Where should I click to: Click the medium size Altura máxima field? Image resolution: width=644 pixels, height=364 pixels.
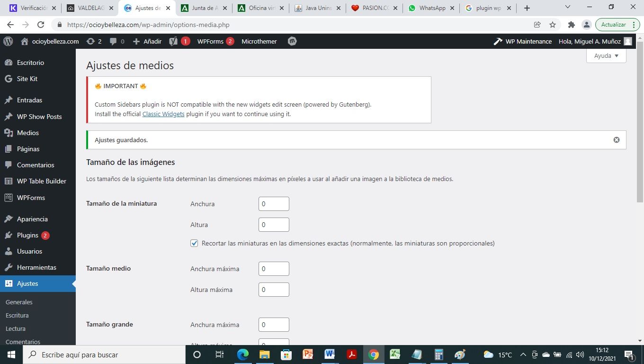coord(274,290)
